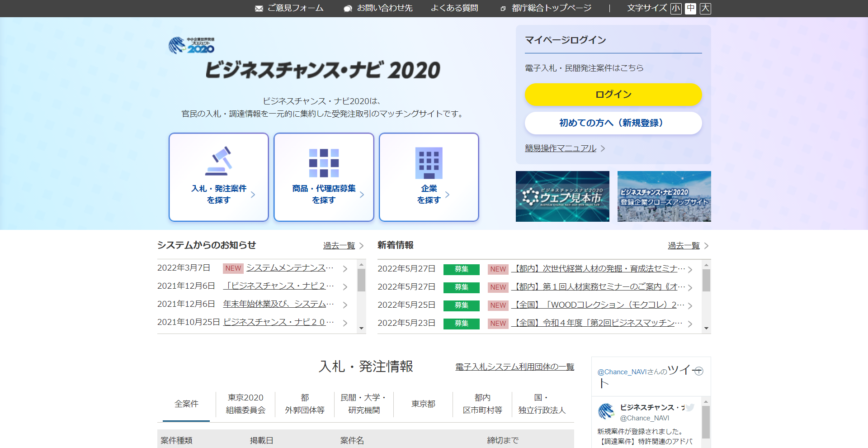Select the 東京2020 組織委員会 tab
This screenshot has width=868, height=448.
245,404
